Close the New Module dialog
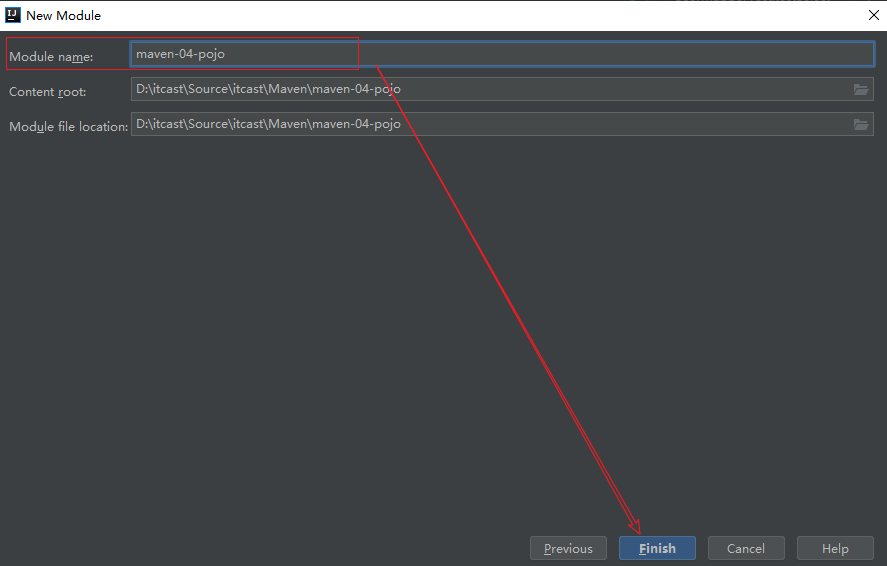887x566 pixels. tap(873, 15)
